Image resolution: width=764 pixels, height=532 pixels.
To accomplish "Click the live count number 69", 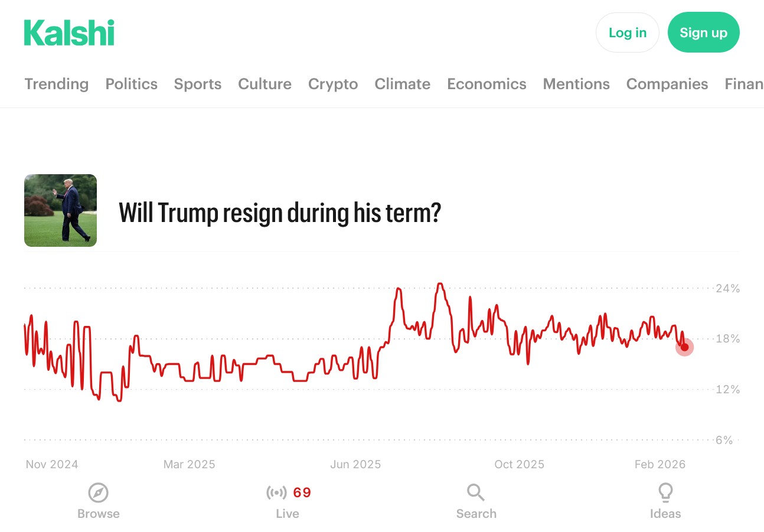I will coord(302,492).
